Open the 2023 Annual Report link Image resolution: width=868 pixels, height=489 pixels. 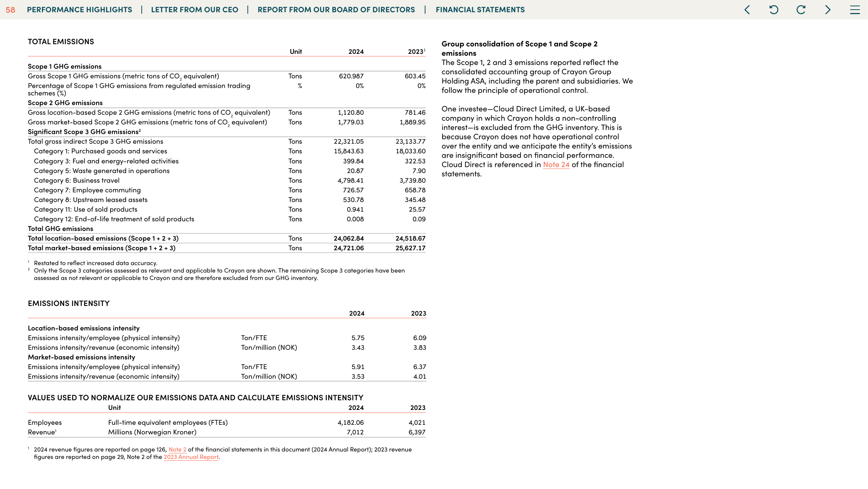191,457
